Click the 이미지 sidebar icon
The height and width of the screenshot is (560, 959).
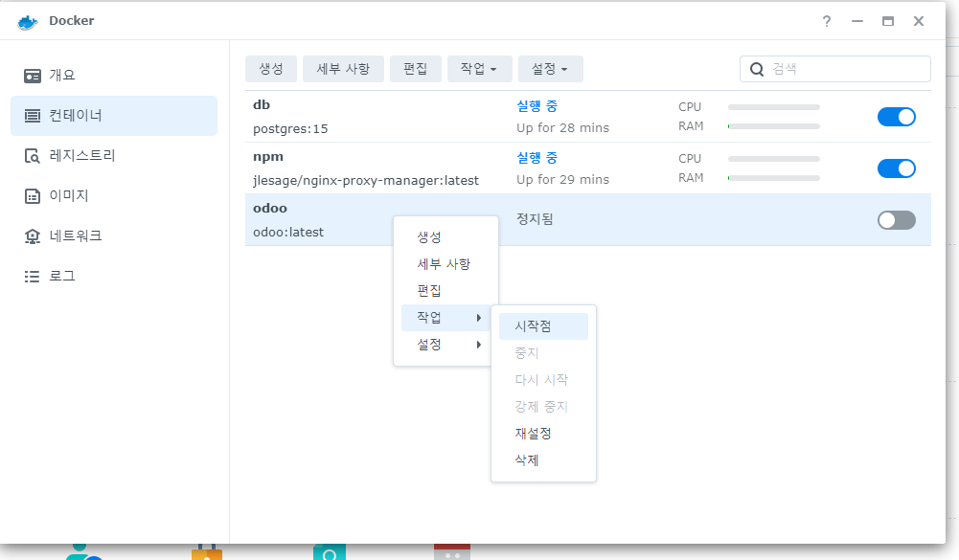[x=33, y=196]
